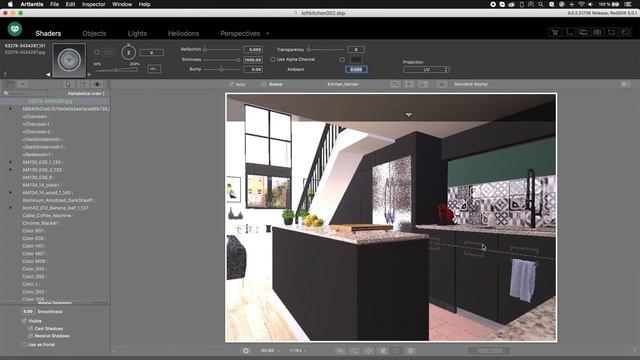Enable Use Alpha Channel checkbox
The image size is (640, 360).
tap(273, 60)
